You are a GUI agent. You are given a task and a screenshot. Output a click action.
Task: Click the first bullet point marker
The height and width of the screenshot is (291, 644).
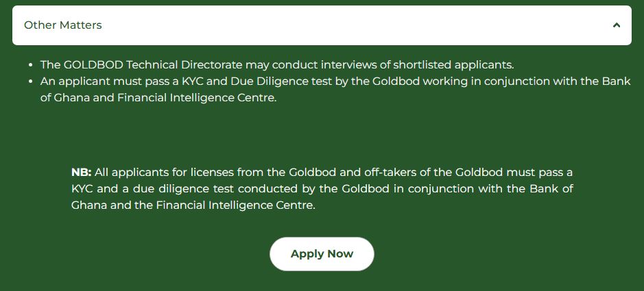pos(31,65)
